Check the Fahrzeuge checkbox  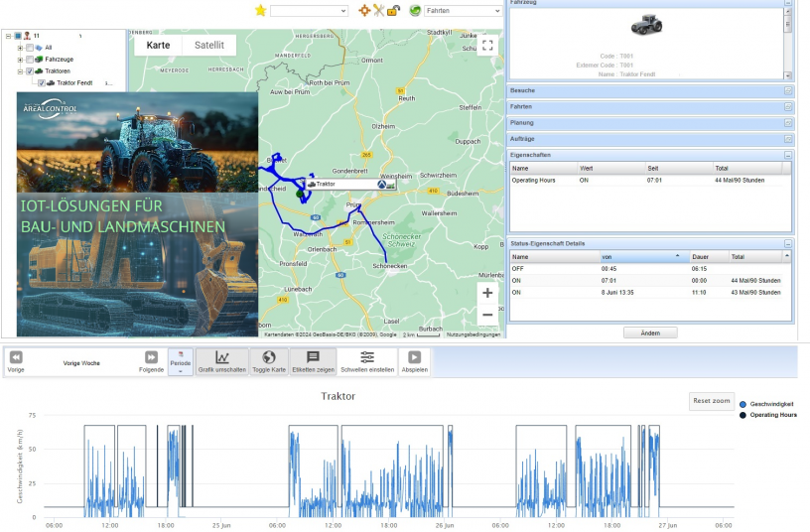(30, 60)
